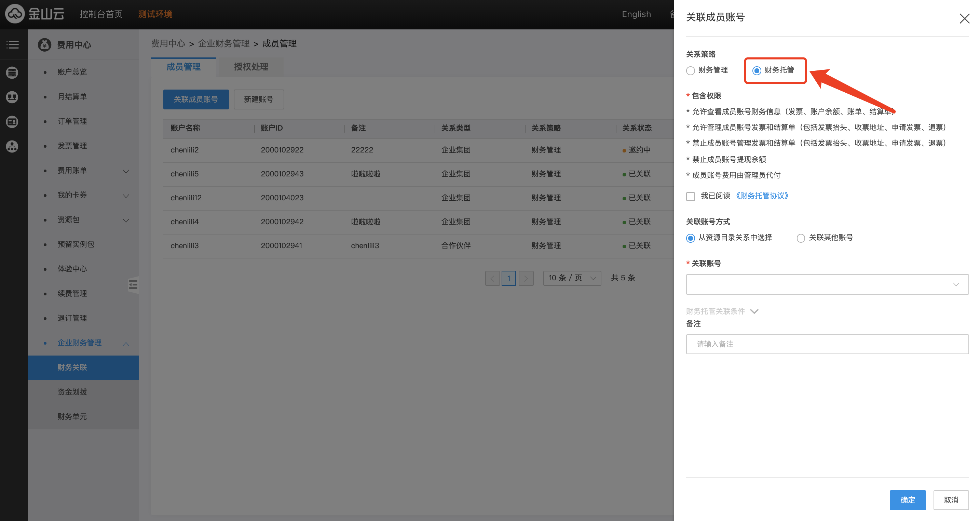Click 企业财务管理 breadcrumb link
980x521 pixels.
click(x=224, y=43)
